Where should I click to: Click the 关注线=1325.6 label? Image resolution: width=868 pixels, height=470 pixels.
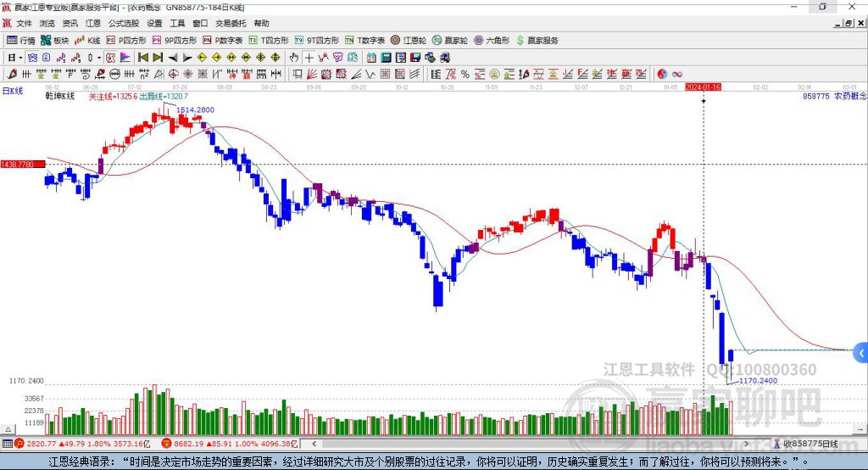[113, 96]
